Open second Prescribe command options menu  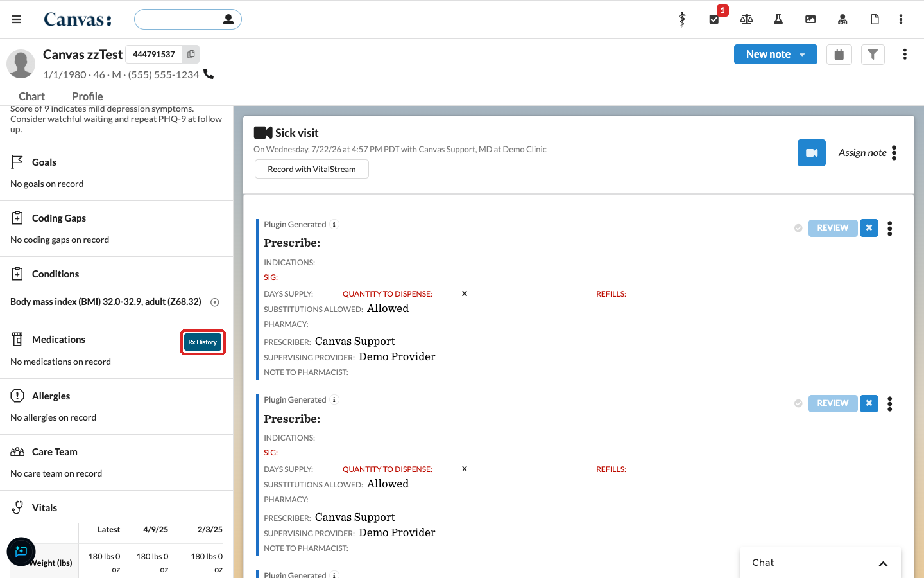click(890, 404)
